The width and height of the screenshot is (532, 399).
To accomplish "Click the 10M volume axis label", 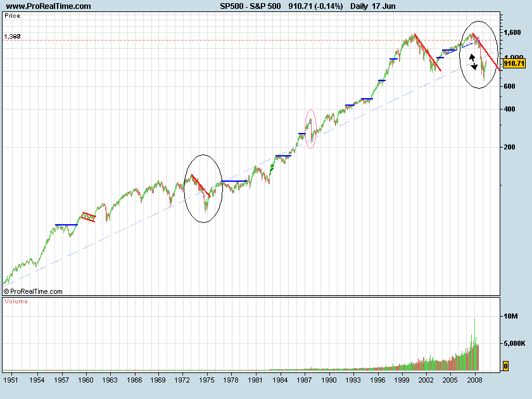I will [510, 316].
